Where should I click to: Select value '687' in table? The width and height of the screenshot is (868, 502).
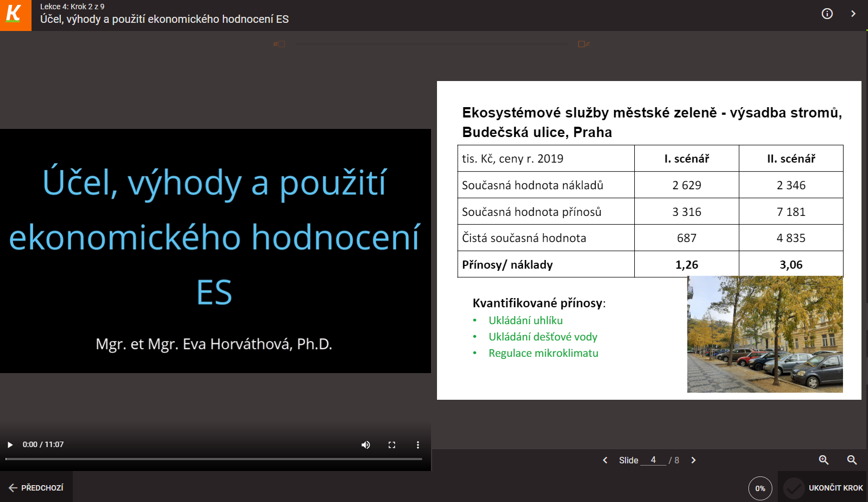[686, 238]
